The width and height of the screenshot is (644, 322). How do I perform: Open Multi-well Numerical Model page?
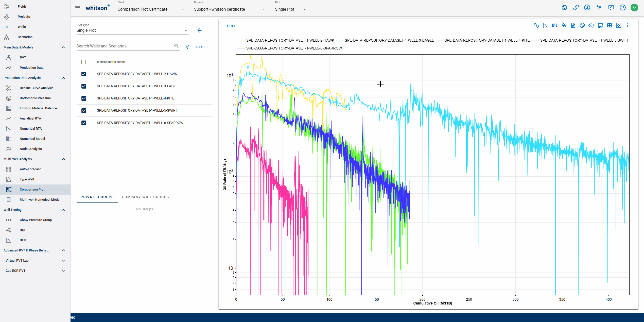pyautogui.click(x=35, y=199)
